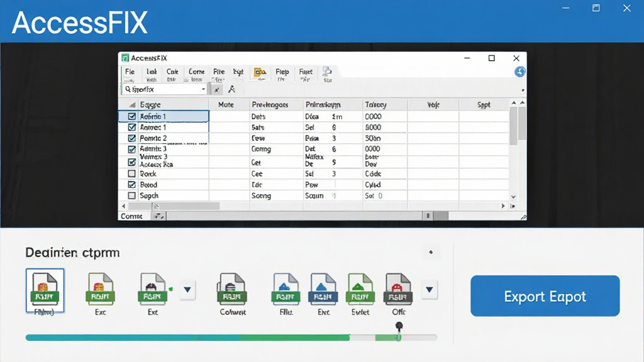Click the jump-to-end arrow at table bottom right
This screenshot has width=644, height=362.
click(513, 206)
